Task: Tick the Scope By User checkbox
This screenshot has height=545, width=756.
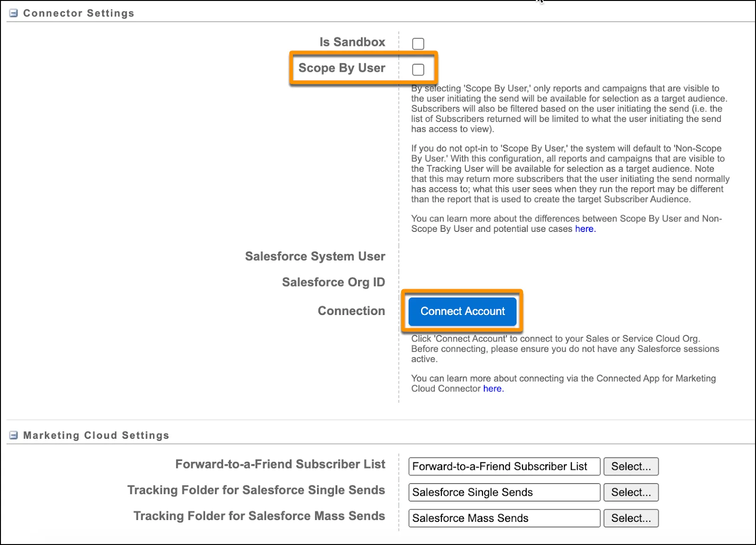Action: point(418,69)
